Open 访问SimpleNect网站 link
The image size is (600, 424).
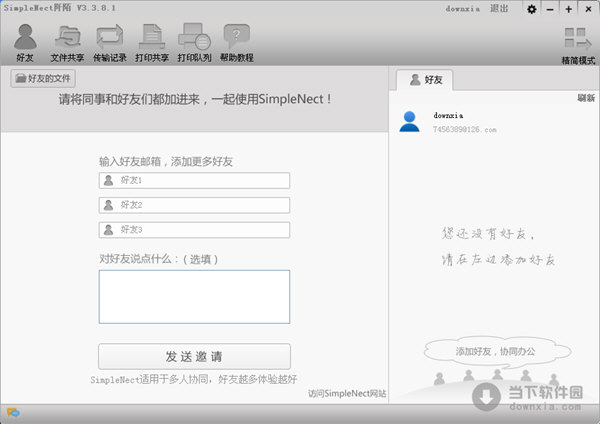[x=347, y=393]
